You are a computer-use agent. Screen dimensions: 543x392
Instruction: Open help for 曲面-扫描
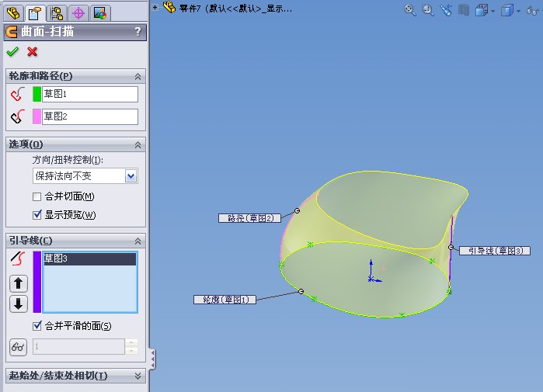point(137,32)
